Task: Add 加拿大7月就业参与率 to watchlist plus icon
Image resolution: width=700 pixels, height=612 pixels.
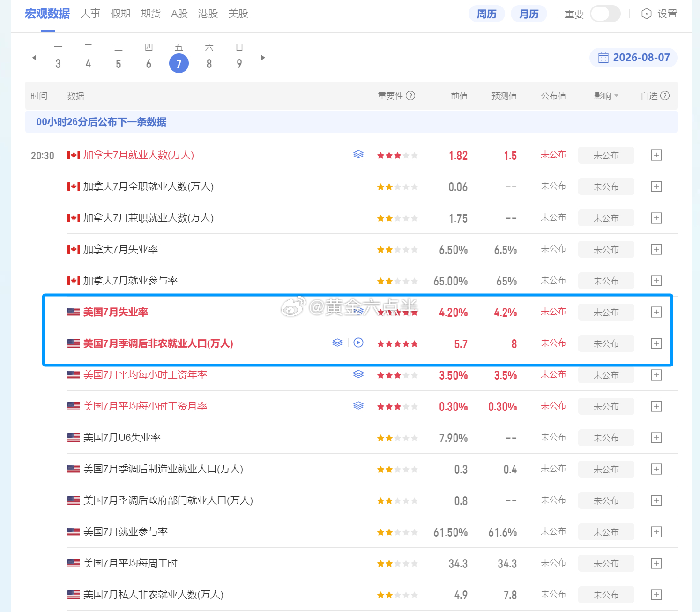Action: click(656, 281)
